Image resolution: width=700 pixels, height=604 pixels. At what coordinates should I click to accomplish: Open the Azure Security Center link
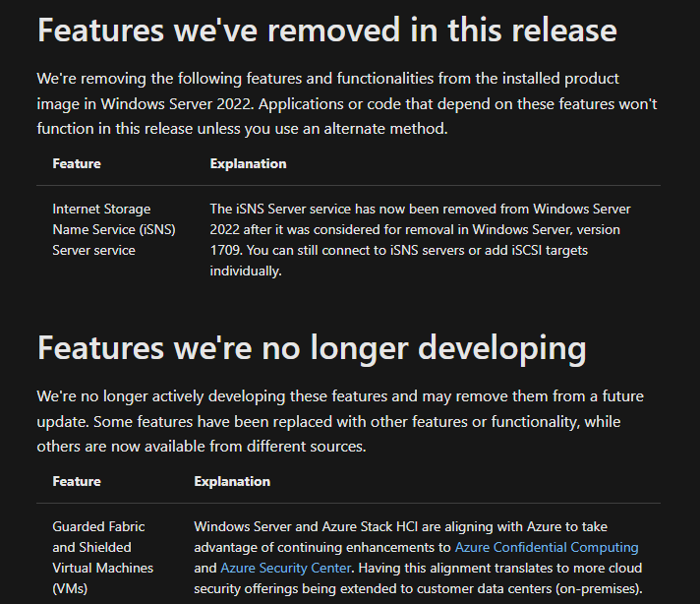point(284,568)
